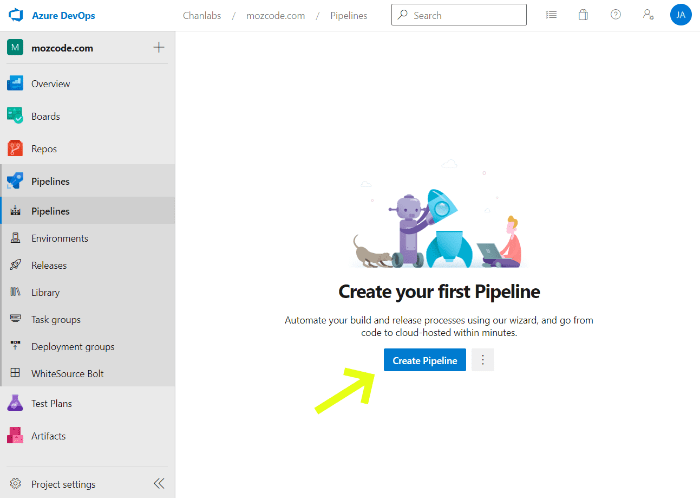Viewport: 700px width, 498px height.
Task: Open the JA user profile avatar
Action: 680,15
